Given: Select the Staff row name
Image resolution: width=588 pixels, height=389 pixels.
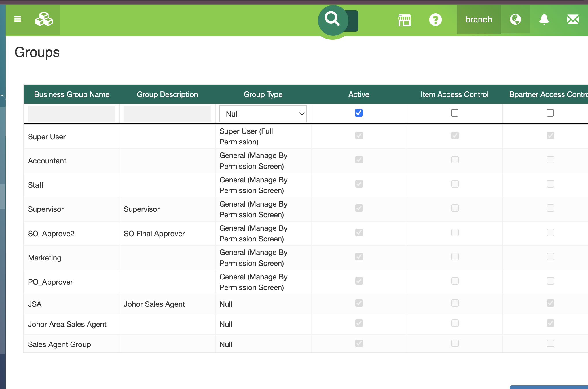Looking at the screenshot, I should [36, 185].
